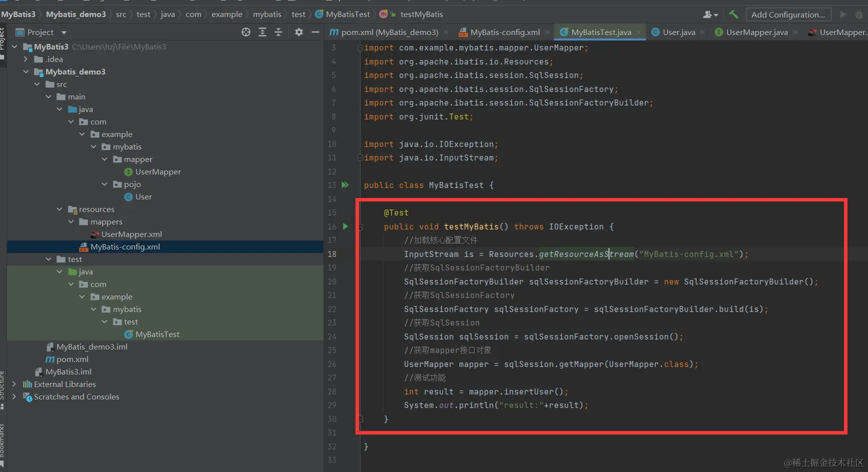This screenshot has height=472, width=868.
Task: Click the Expand All icon in Project panel
Action: coord(262,32)
